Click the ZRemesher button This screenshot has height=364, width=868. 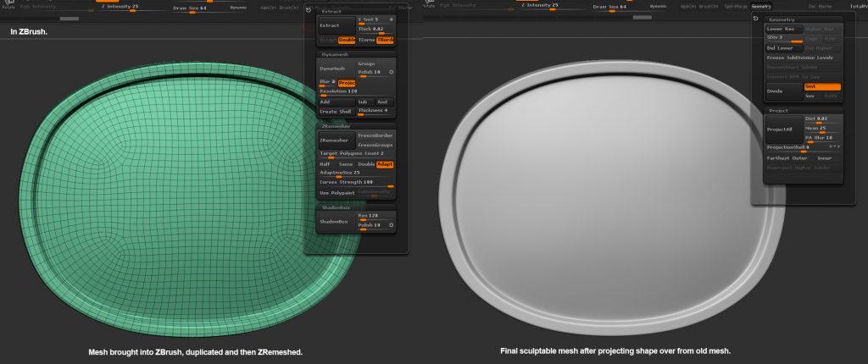pyautogui.click(x=337, y=141)
